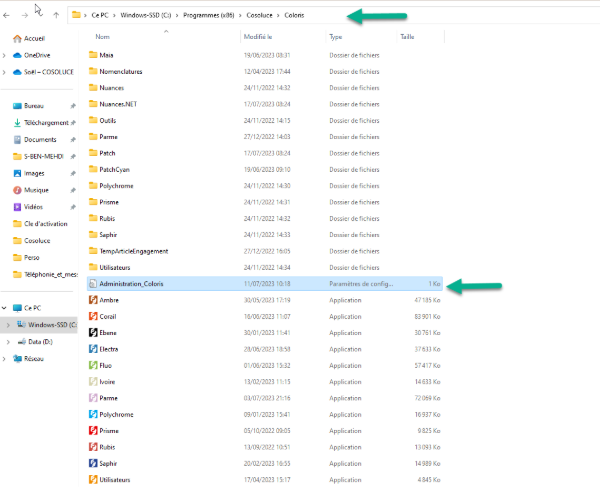600x487 pixels.
Task: Expand the OneDrive tree node
Action: pyautogui.click(x=5, y=55)
